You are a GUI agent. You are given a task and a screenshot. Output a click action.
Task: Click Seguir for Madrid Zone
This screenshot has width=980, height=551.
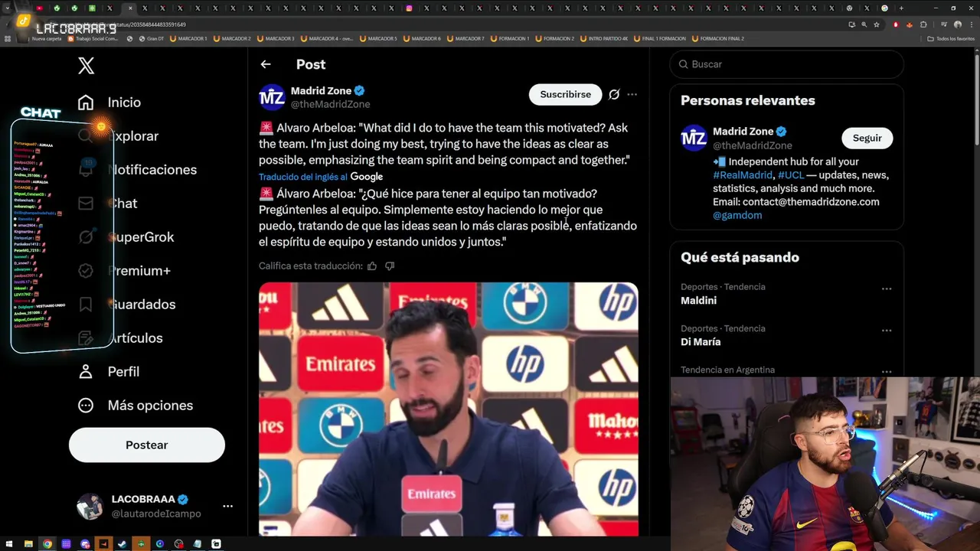pos(867,138)
